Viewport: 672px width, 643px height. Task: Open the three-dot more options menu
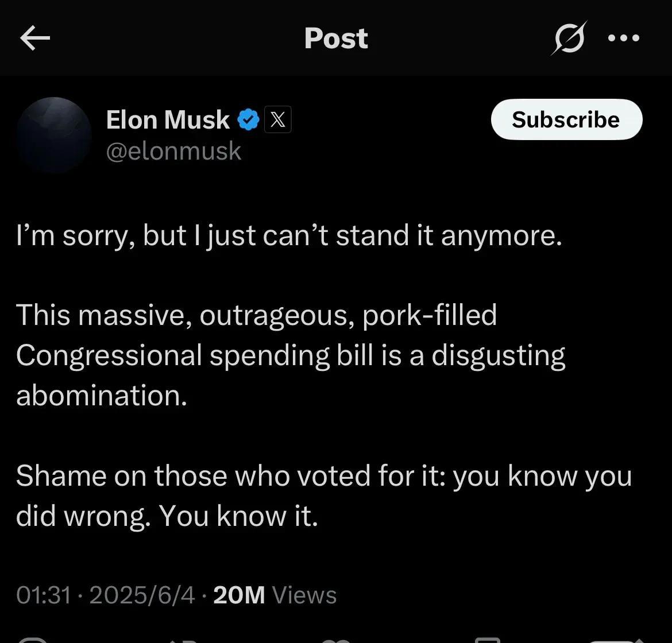coord(624,38)
